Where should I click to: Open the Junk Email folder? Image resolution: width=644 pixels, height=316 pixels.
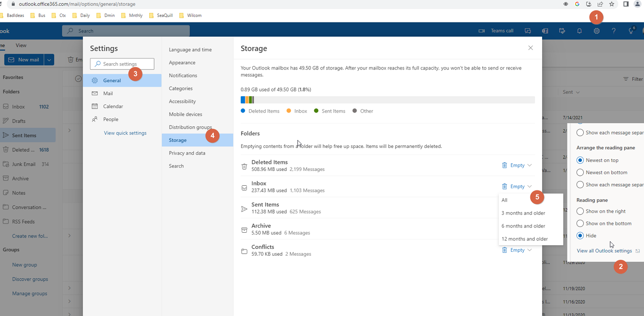pyautogui.click(x=28, y=164)
